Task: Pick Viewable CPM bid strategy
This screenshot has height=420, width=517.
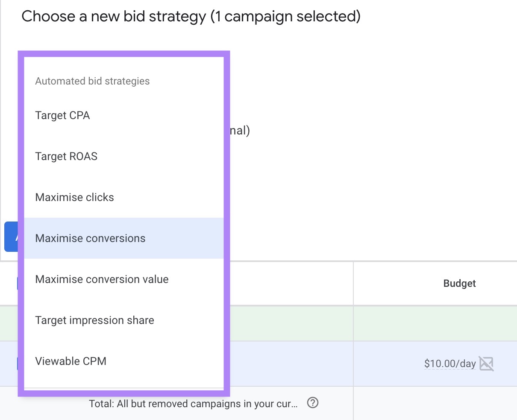Action: [x=71, y=361]
